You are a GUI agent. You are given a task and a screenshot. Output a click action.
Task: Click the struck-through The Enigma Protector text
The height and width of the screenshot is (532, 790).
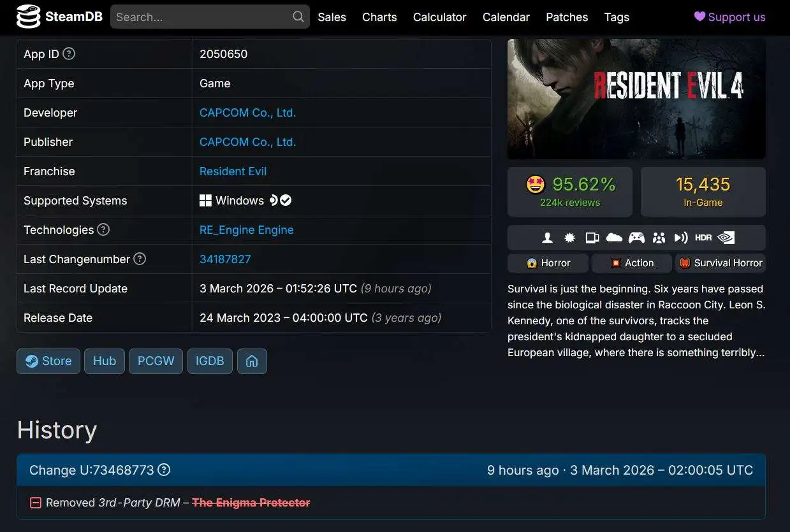(251, 503)
